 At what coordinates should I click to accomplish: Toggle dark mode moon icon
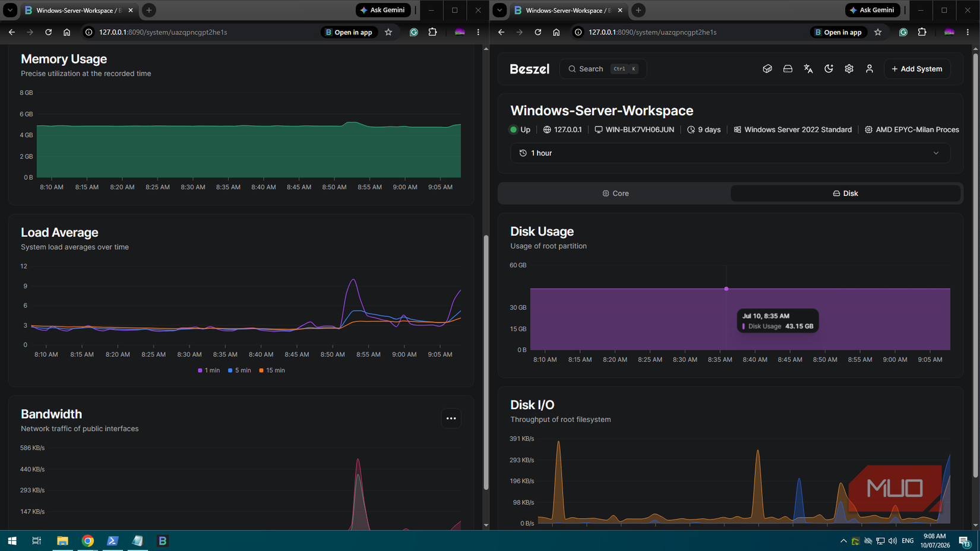tap(829, 69)
